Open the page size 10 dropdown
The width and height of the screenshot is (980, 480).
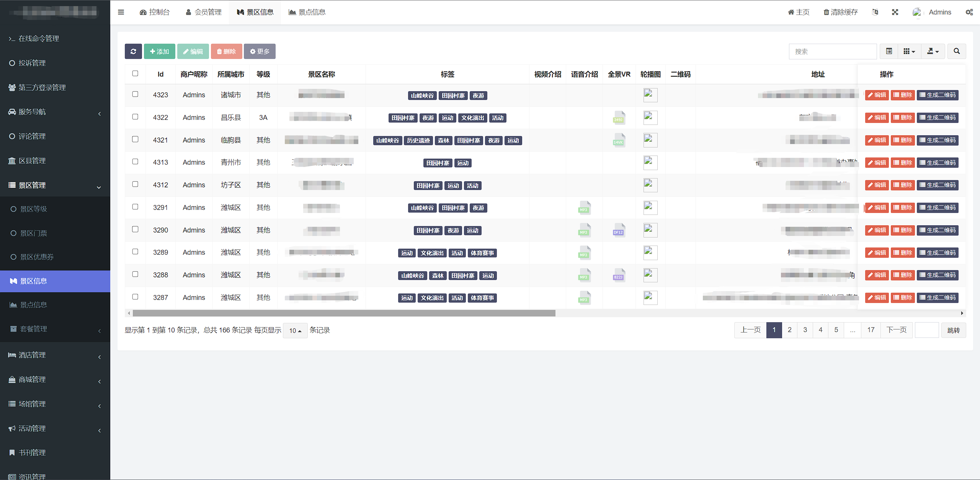(295, 331)
